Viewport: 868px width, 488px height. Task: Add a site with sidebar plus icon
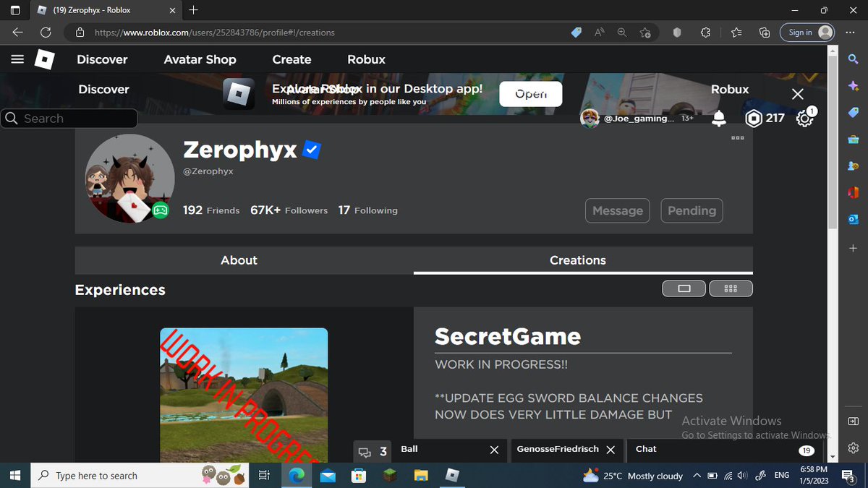pos(853,248)
